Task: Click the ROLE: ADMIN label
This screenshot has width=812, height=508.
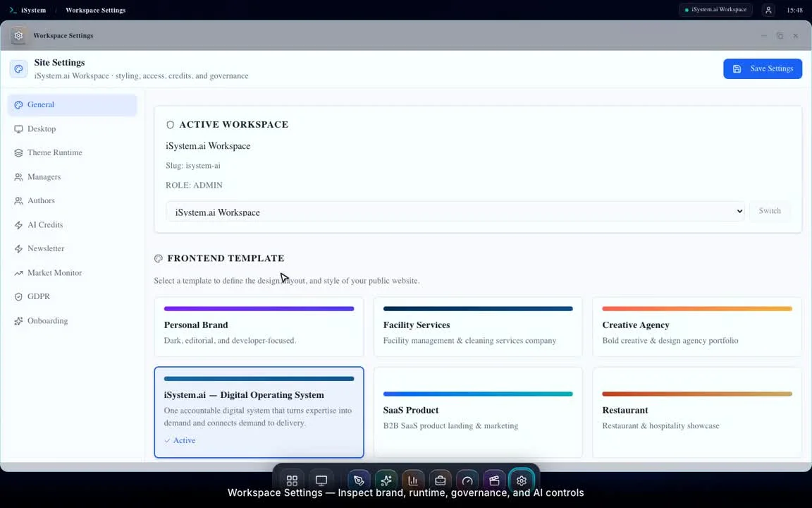Action: click(x=195, y=185)
